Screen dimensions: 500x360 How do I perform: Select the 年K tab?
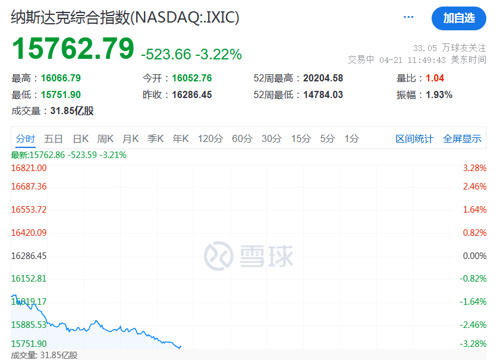coord(181,139)
